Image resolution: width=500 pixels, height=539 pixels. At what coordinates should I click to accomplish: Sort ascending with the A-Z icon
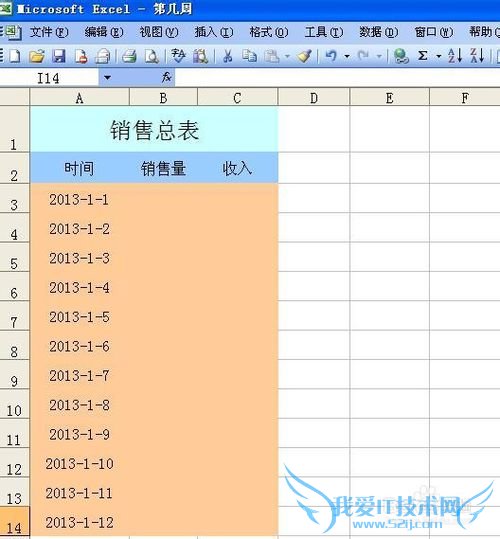pos(455,56)
